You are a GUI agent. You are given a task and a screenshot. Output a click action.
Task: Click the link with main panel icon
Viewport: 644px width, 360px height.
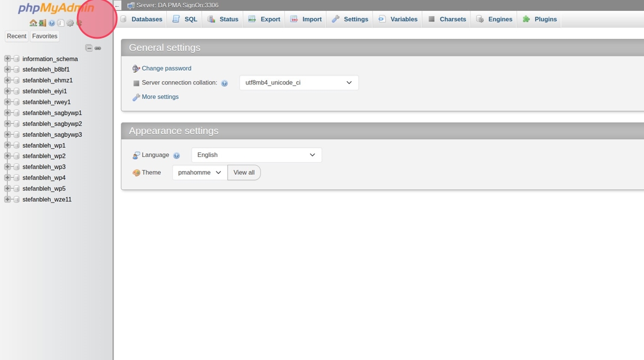coord(98,48)
